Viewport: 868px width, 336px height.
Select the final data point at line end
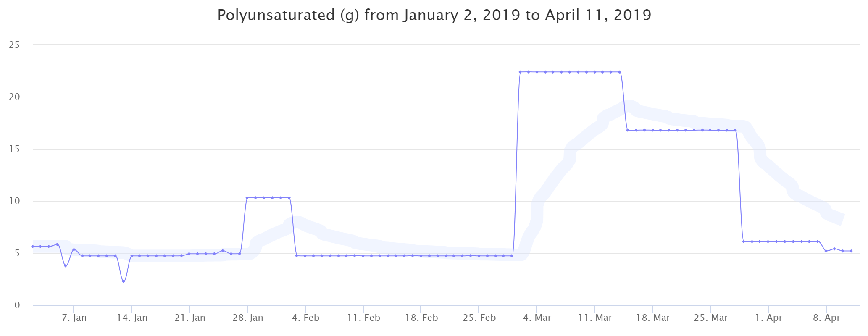(x=851, y=251)
